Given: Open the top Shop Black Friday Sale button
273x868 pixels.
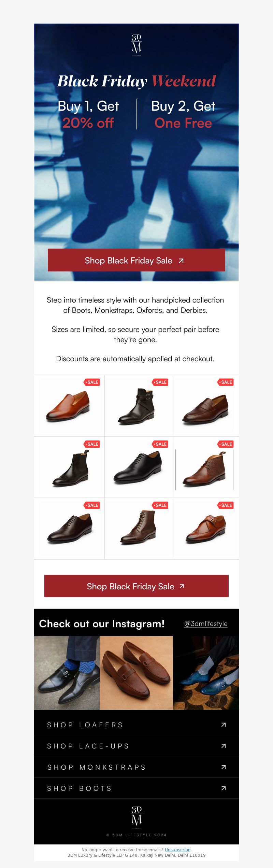Looking at the screenshot, I should (x=136, y=260).
